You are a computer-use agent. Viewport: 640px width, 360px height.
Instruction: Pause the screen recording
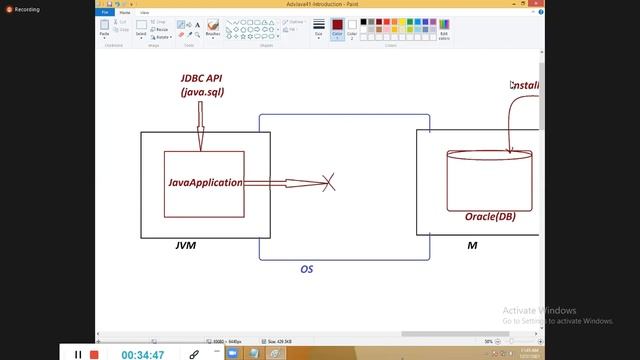(78, 355)
